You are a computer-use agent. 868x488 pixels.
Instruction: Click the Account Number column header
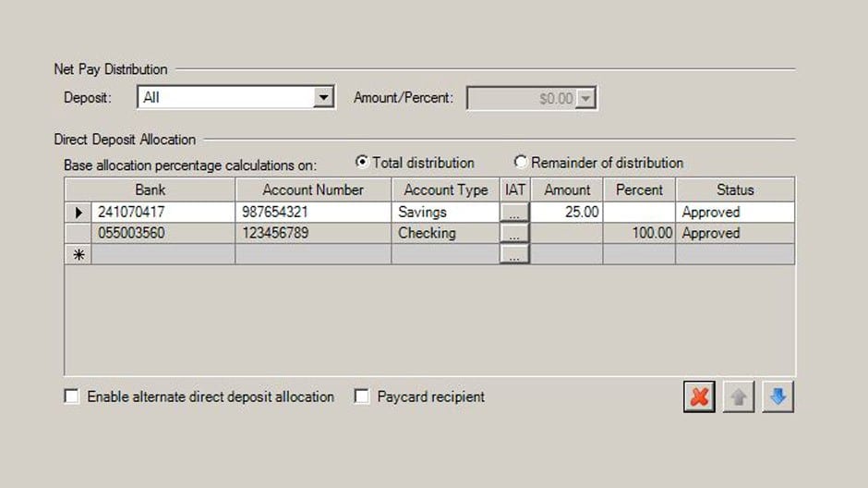pyautogui.click(x=313, y=190)
